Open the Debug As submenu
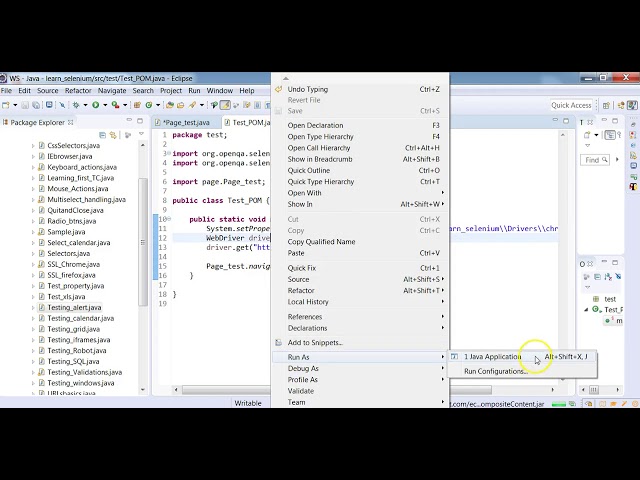Screen dimensions: 640x480 360,368
